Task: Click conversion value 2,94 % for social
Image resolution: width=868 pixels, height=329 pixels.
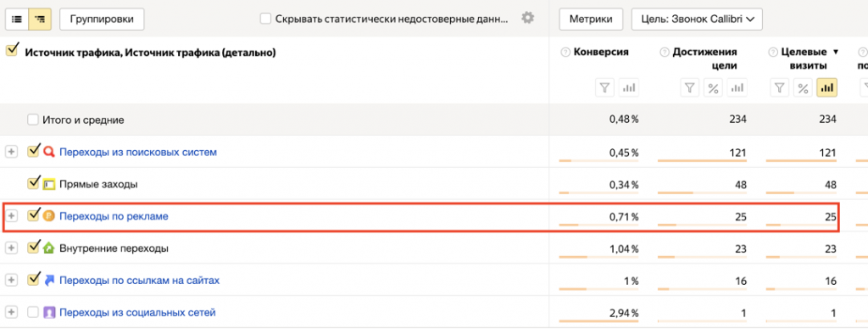Action: [624, 313]
